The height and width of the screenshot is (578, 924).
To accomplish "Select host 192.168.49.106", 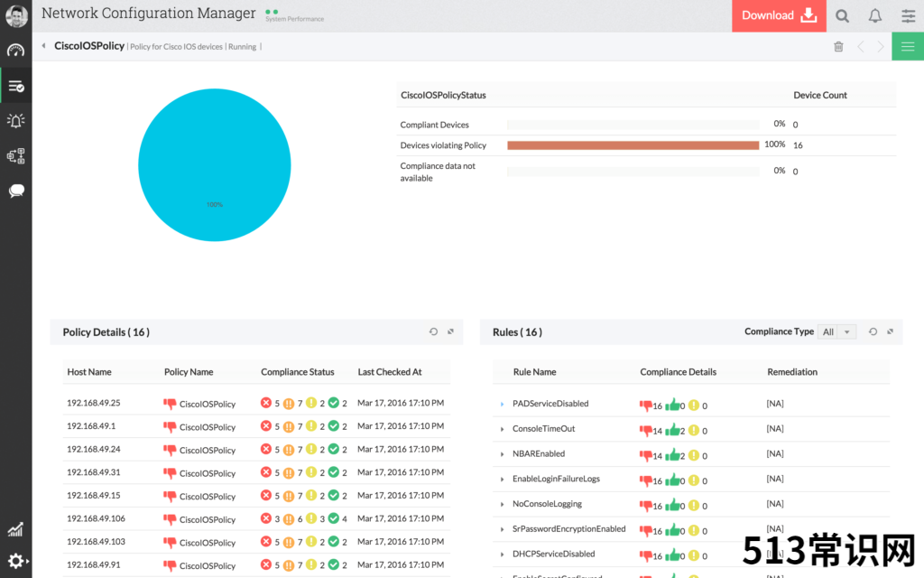I will pos(96,518).
